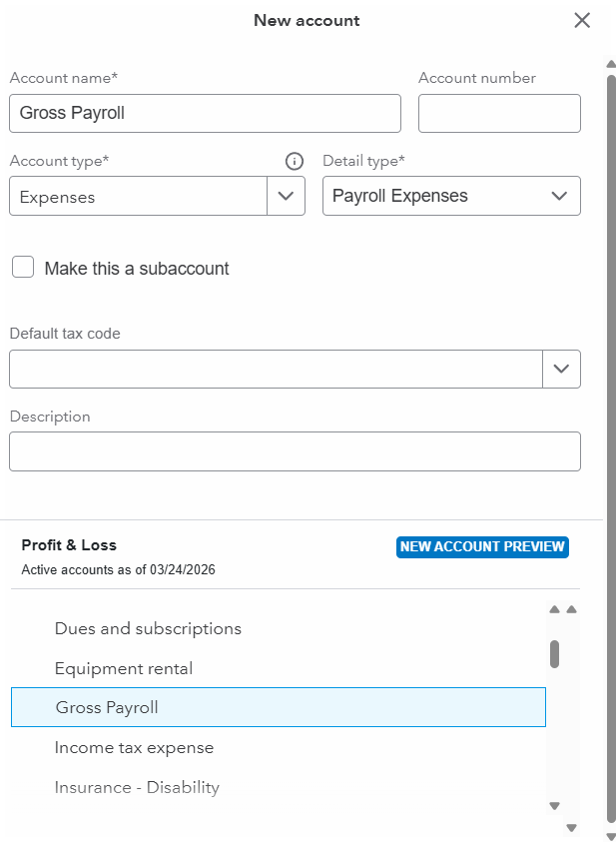Click the dialog scroll-down arrow

(611, 835)
